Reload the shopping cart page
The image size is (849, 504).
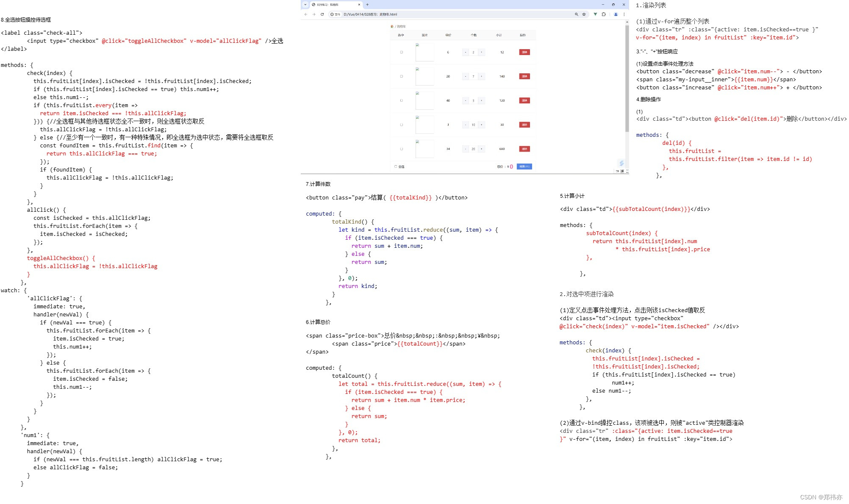(322, 14)
